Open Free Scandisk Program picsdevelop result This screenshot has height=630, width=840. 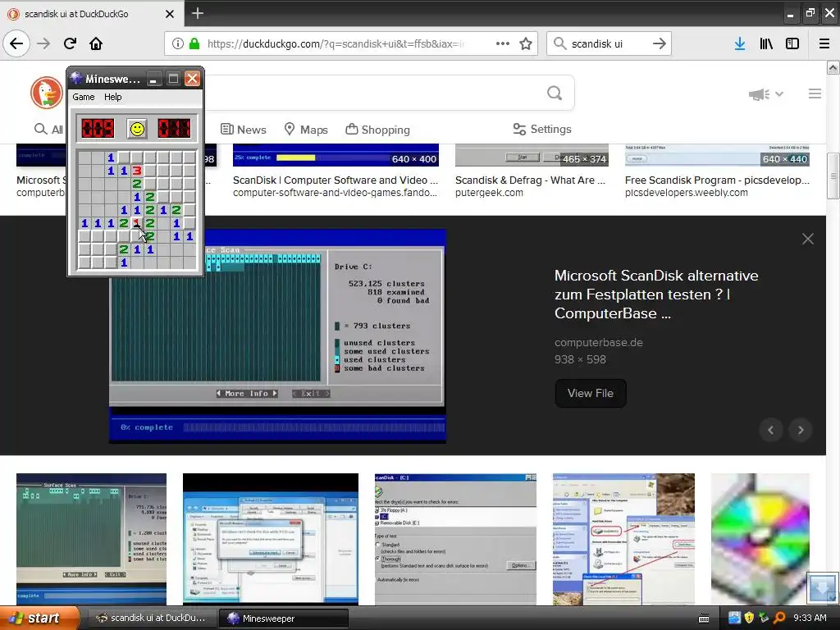point(717,180)
